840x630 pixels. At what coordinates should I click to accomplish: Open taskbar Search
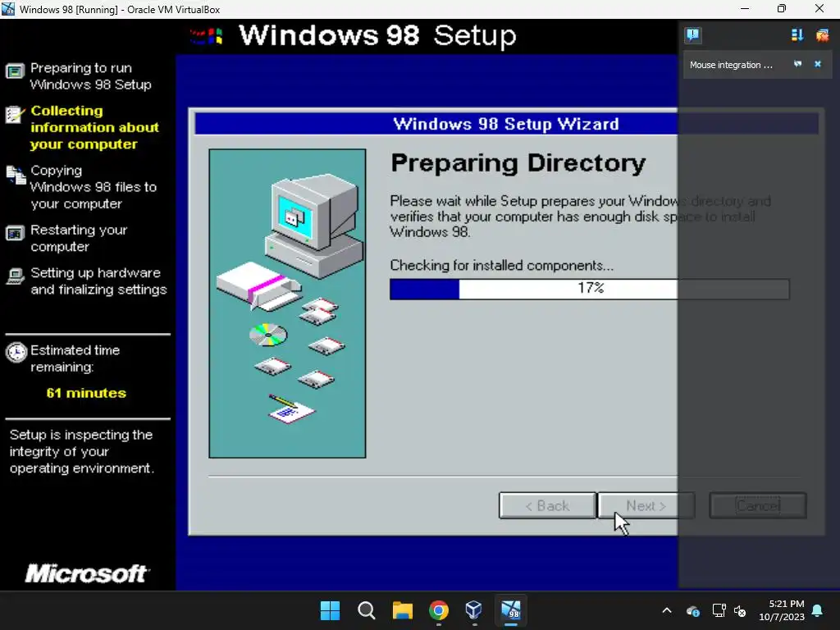pyautogui.click(x=367, y=610)
